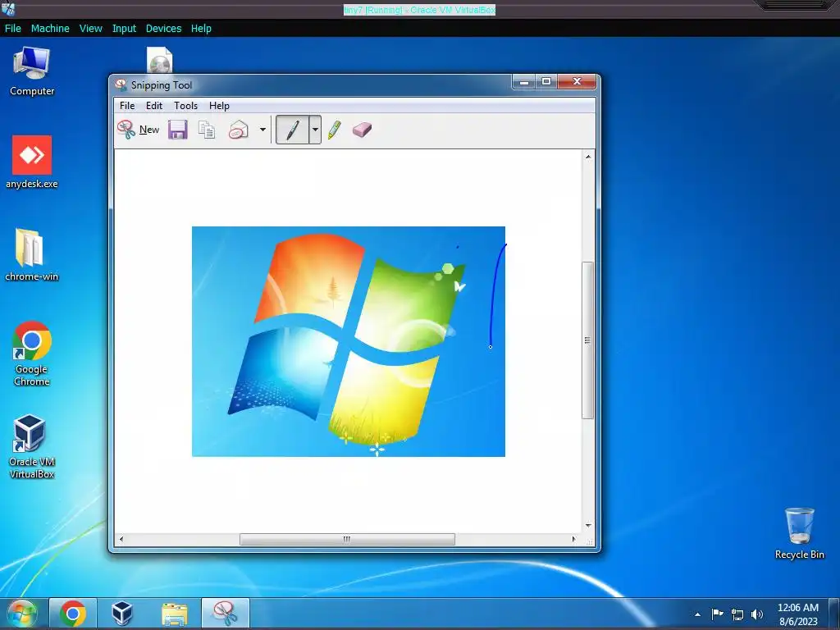
Task: Click the Chrome taskbar button
Action: [73, 614]
